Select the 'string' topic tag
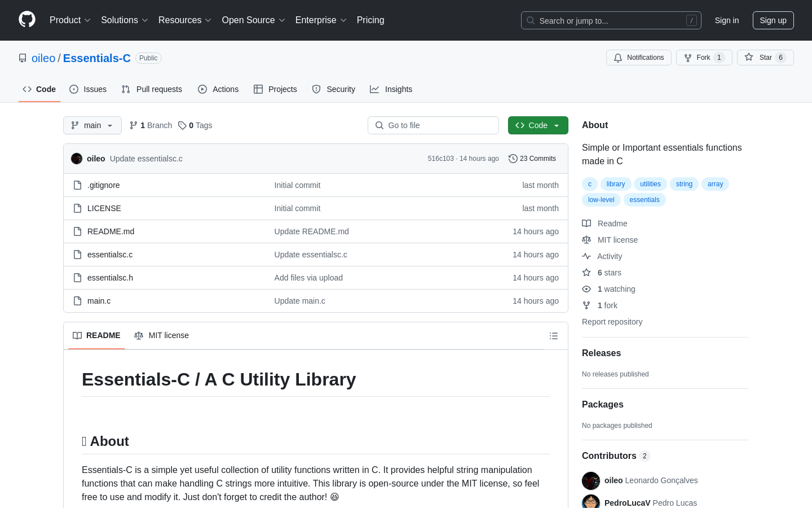This screenshot has height=508, width=812. [684, 184]
